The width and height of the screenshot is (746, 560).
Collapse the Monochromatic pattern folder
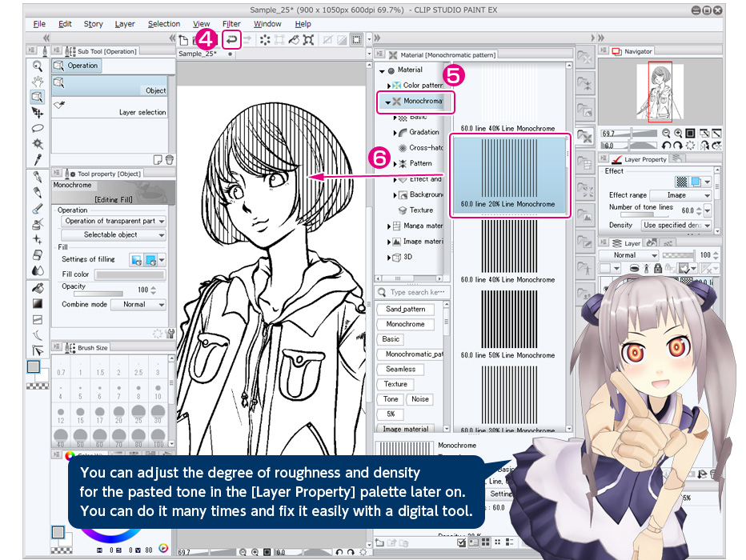click(388, 102)
